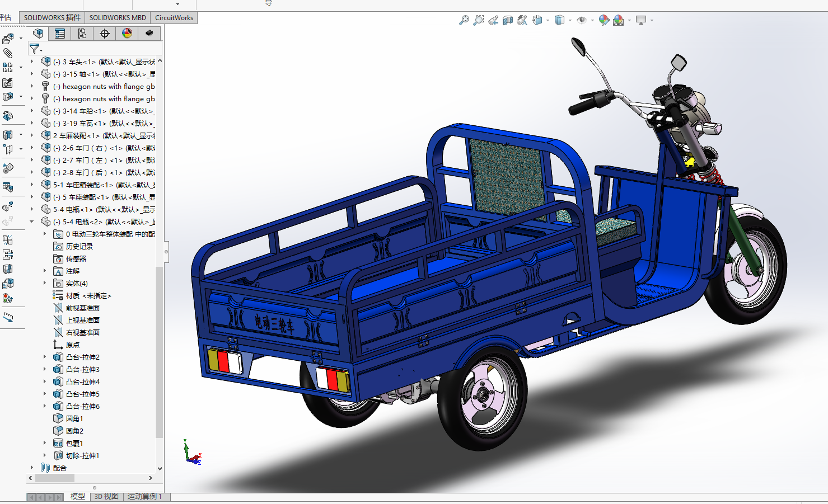Click the Zoom to Fit magnifier icon
The height and width of the screenshot is (504, 828).
(x=464, y=20)
